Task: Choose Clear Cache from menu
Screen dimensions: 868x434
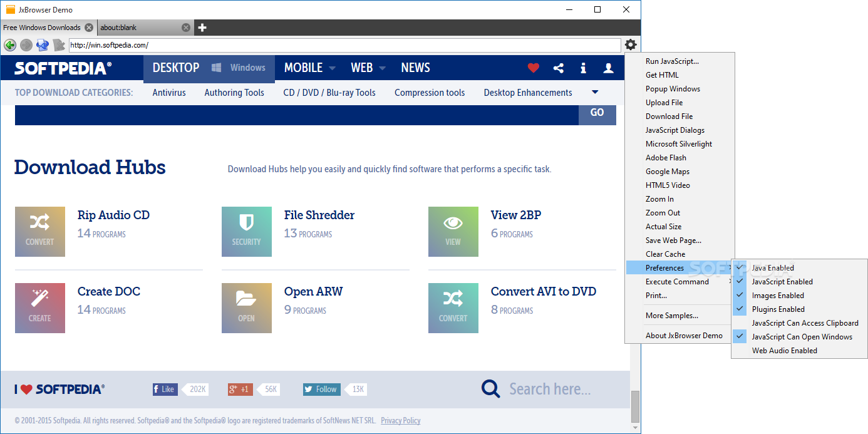Action: tap(679, 254)
